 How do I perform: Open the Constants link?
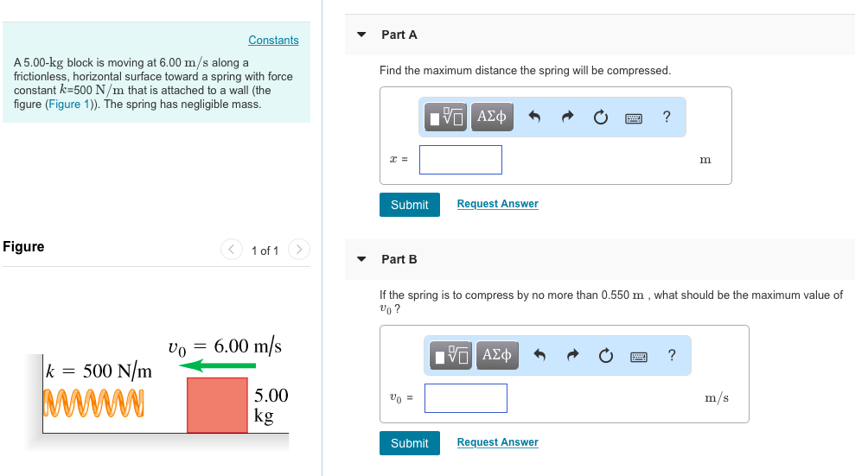273,41
